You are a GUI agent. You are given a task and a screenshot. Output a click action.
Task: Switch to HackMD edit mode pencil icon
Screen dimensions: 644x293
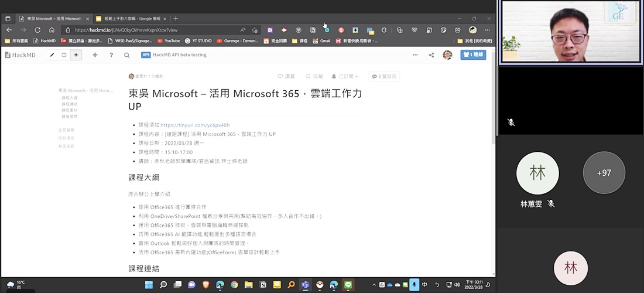point(52,55)
